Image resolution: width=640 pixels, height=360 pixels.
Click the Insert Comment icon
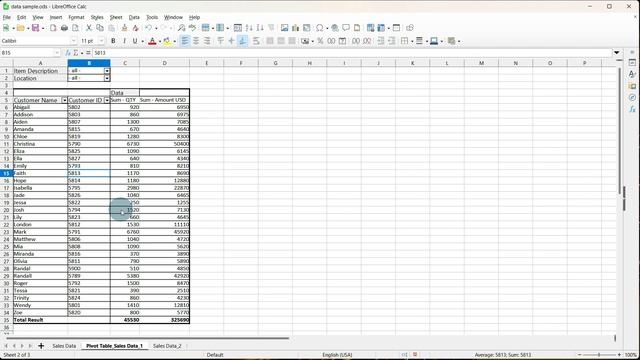coord(346,28)
